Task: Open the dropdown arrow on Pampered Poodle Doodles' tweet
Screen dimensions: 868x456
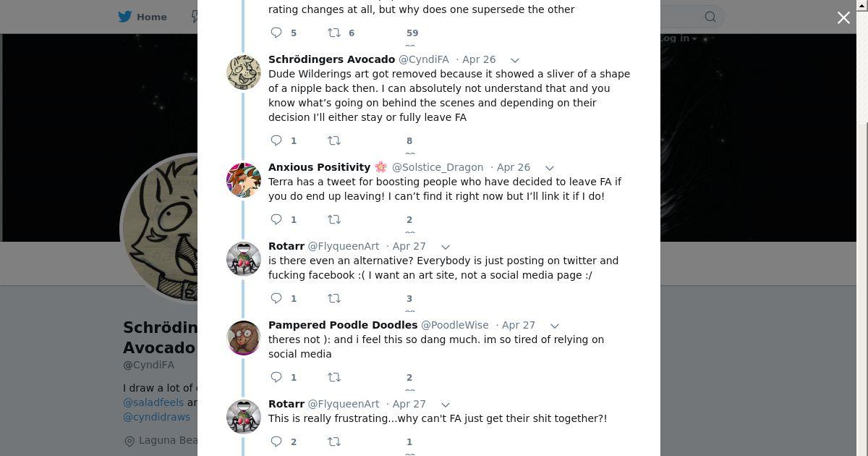Action: 555,326
